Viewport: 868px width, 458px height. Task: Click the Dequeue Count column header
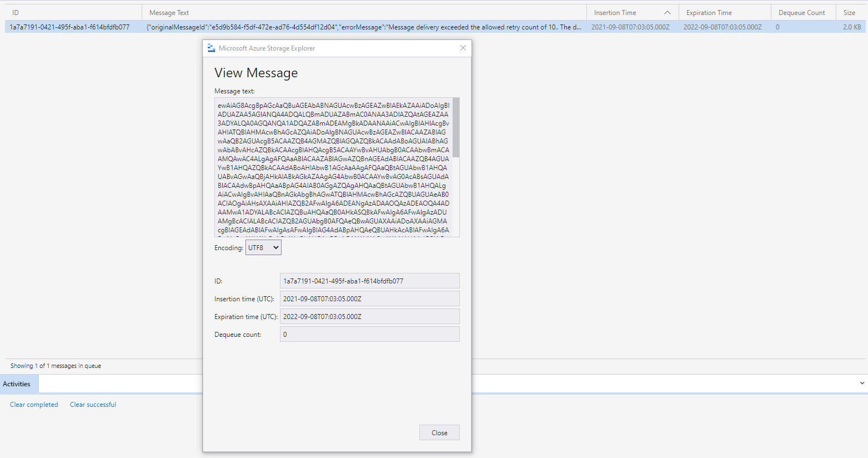click(x=801, y=12)
